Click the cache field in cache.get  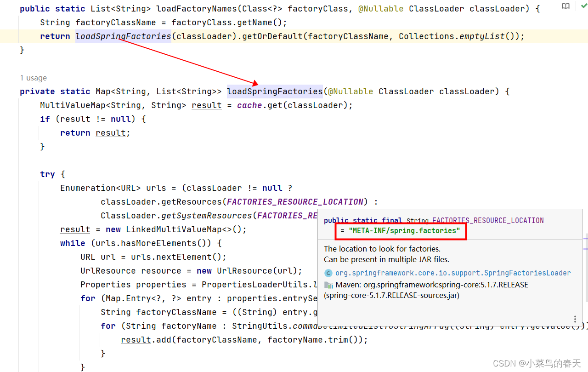249,105
